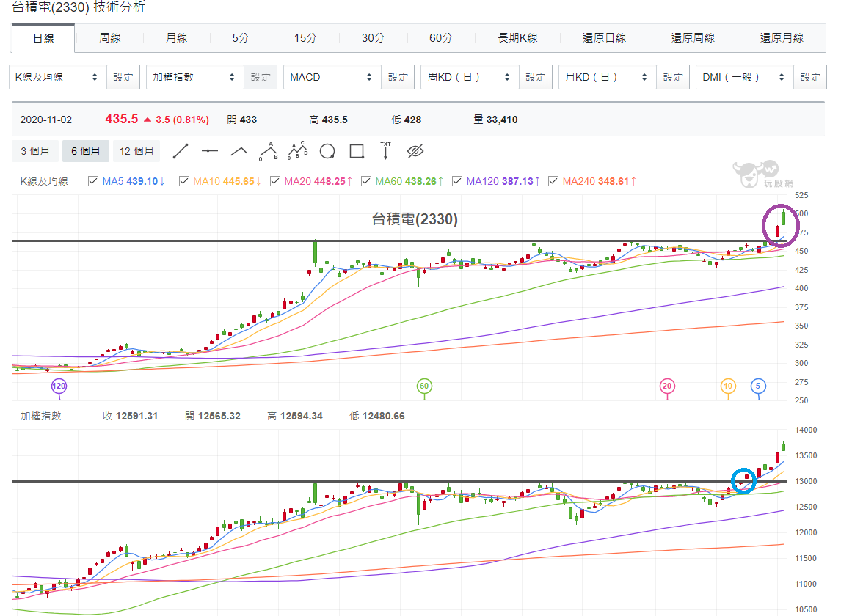Switch to the 60分 tab
Viewport: 841px width, 616px height.
[440, 38]
